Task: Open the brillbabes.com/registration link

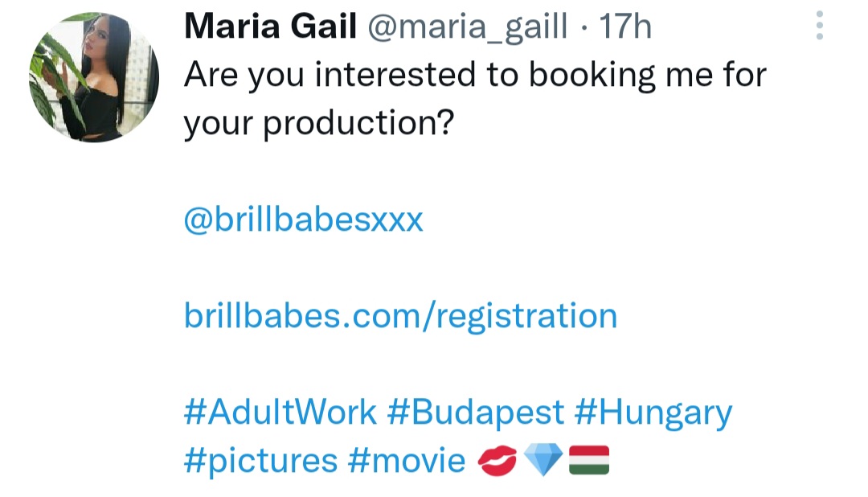Action: click(400, 315)
